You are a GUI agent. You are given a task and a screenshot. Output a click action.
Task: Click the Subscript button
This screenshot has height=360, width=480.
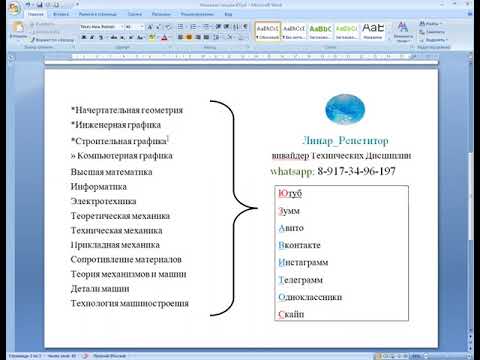tap(123, 37)
